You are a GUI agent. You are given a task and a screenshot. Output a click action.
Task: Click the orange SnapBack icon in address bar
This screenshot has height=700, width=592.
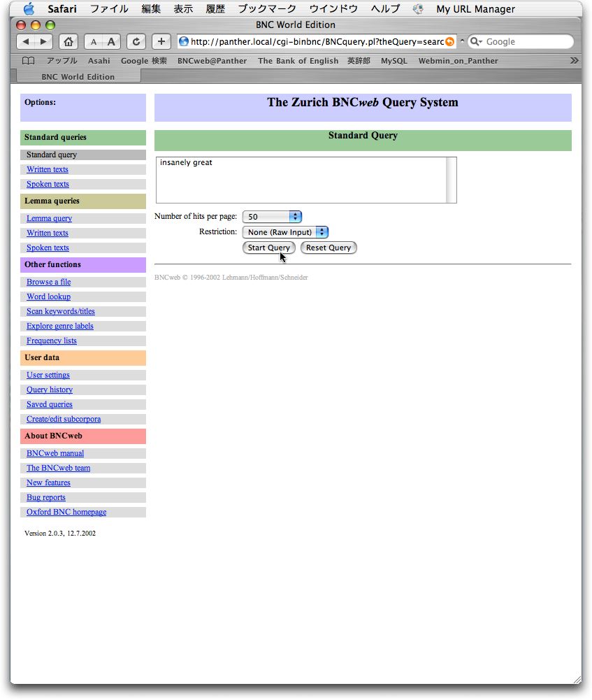coord(449,41)
